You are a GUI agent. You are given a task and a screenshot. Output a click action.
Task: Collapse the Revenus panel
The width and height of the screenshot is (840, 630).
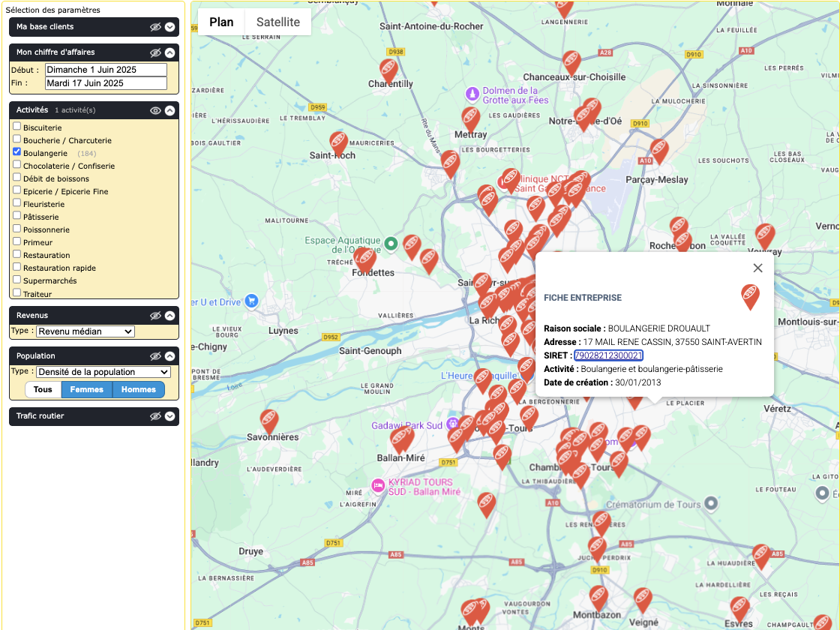[x=169, y=316]
